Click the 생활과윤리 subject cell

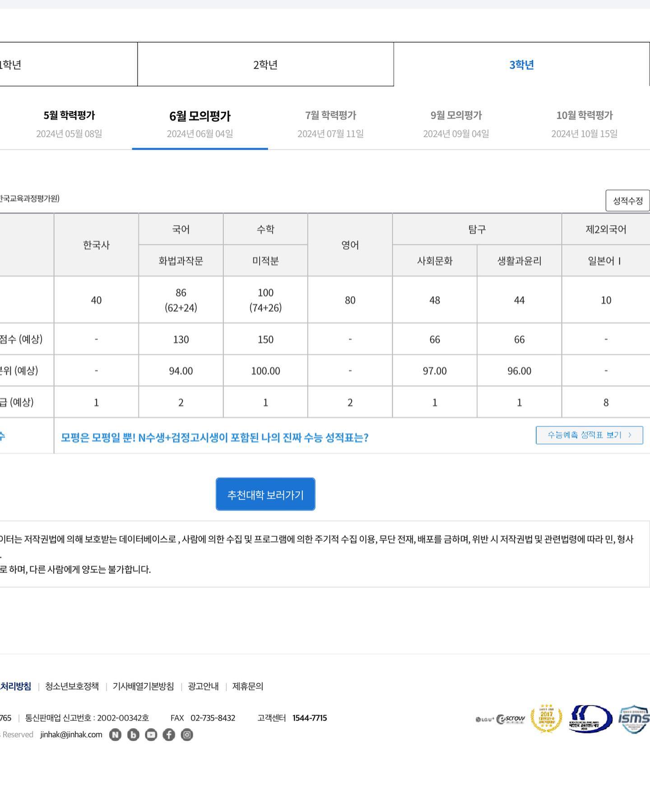520,261
